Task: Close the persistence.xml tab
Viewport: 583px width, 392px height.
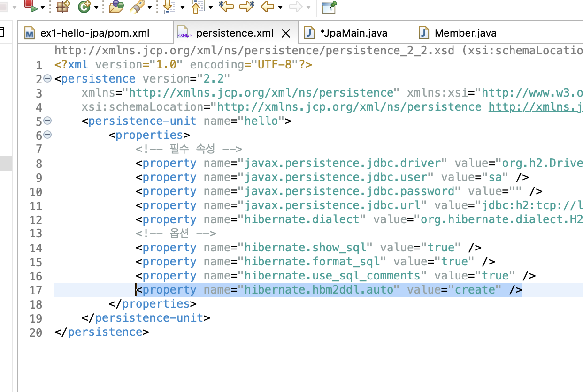Action: pyautogui.click(x=286, y=33)
